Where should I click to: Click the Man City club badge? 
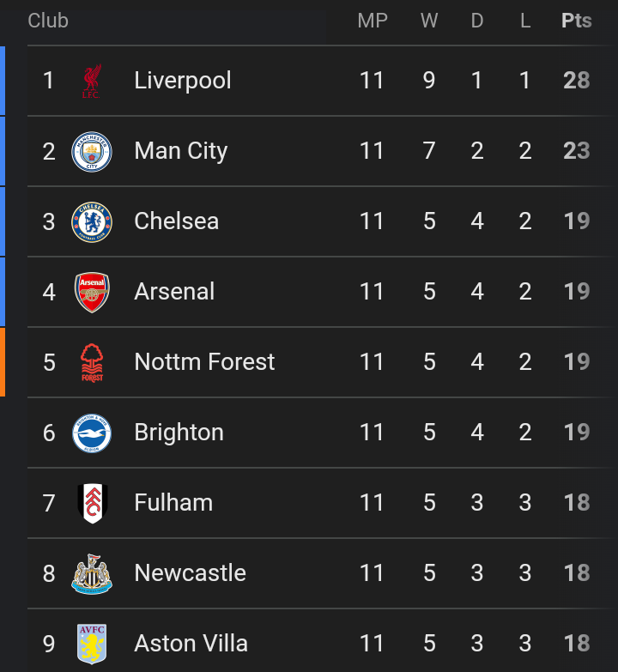tap(92, 151)
